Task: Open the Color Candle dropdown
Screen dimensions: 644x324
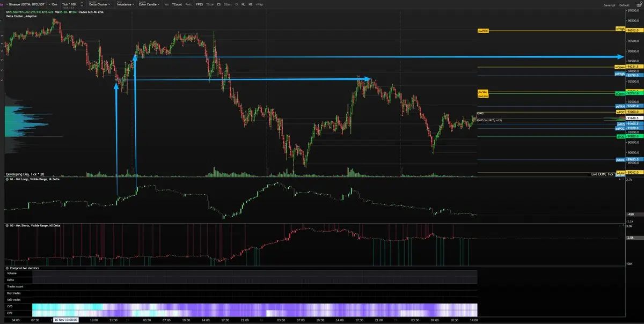Action: [x=148, y=4]
